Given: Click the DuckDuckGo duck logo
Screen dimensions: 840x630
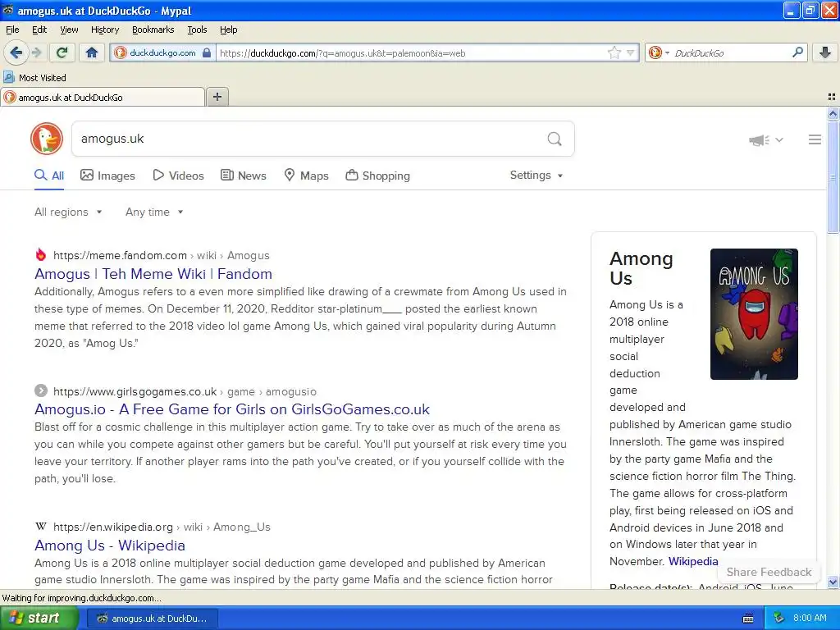Looking at the screenshot, I should click(47, 139).
